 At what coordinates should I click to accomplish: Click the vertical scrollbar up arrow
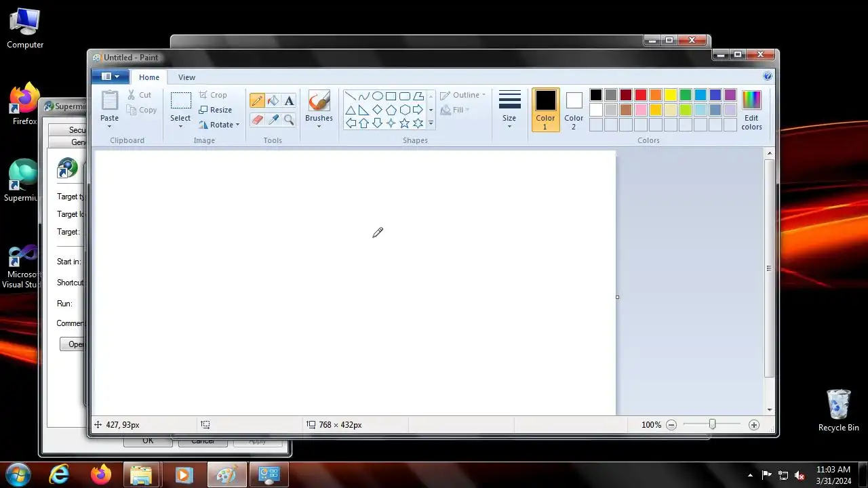click(x=770, y=154)
